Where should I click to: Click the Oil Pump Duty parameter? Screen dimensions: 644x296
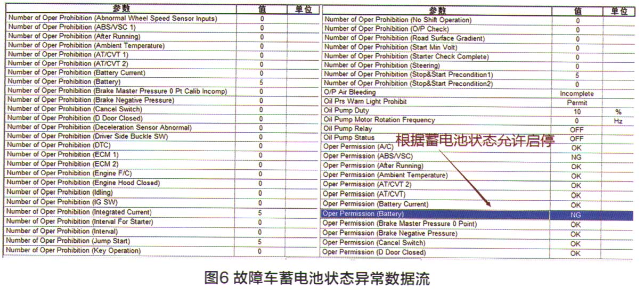point(346,111)
